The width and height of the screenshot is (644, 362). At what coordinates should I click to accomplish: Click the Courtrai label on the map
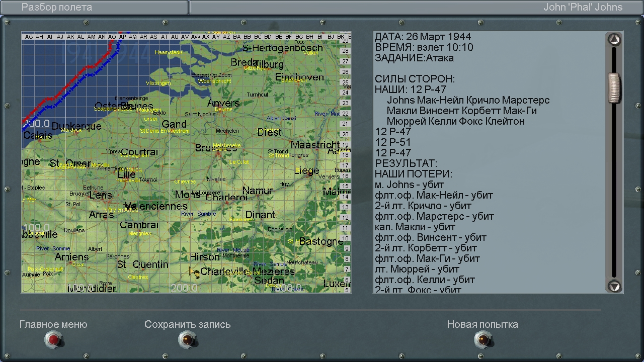(x=139, y=152)
